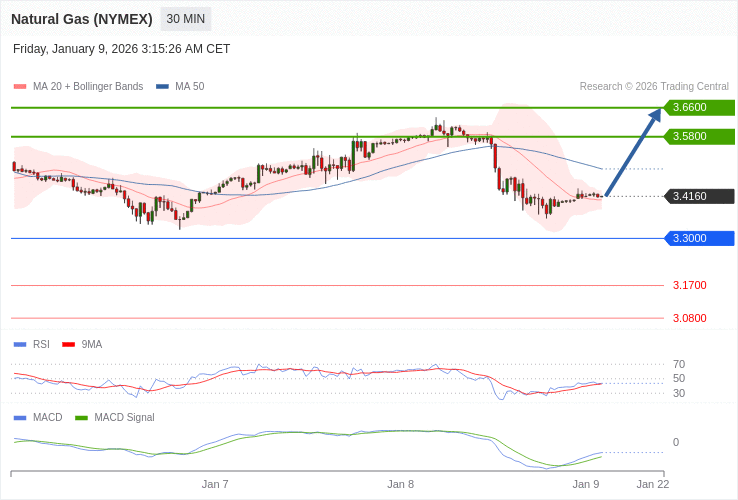Click the 'Jan 7' date axis label
Screen dimensions: 738x500
tap(215, 484)
